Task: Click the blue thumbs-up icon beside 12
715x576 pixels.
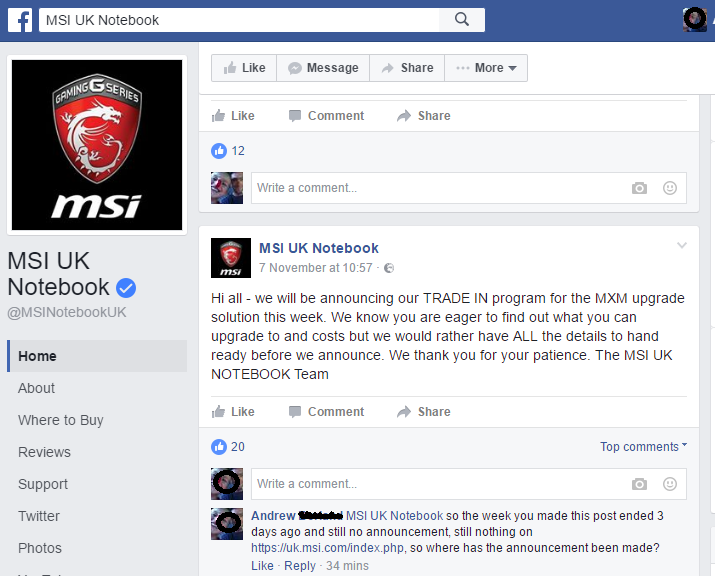Action: [x=219, y=151]
